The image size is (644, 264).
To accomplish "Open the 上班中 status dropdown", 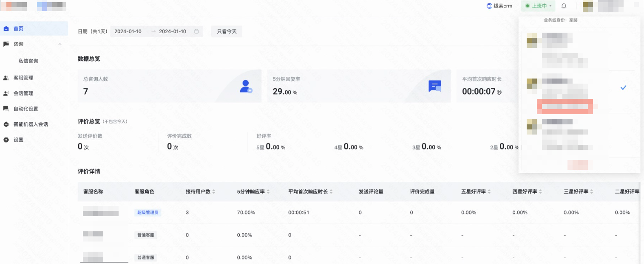I will point(538,6).
